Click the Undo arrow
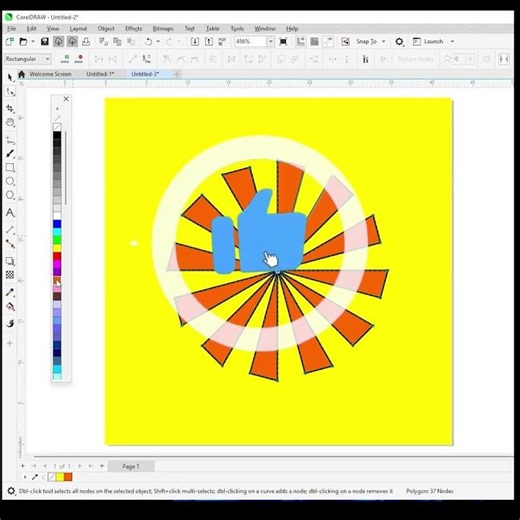The height and width of the screenshot is (520, 520). [x=148, y=42]
